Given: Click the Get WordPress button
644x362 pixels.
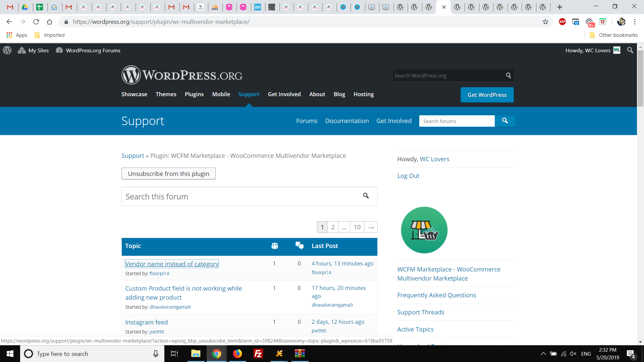Looking at the screenshot, I should [x=487, y=95].
